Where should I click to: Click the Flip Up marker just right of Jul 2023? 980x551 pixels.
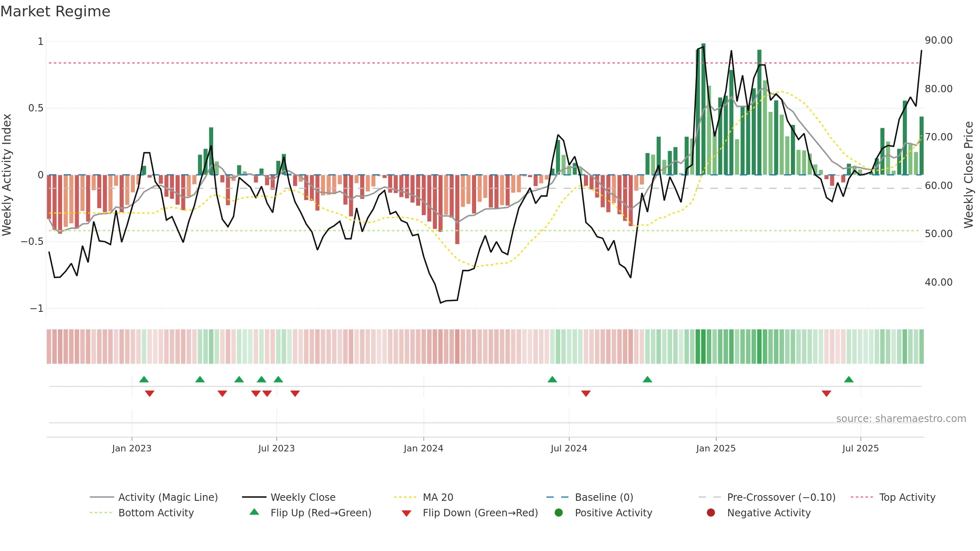coord(278,379)
